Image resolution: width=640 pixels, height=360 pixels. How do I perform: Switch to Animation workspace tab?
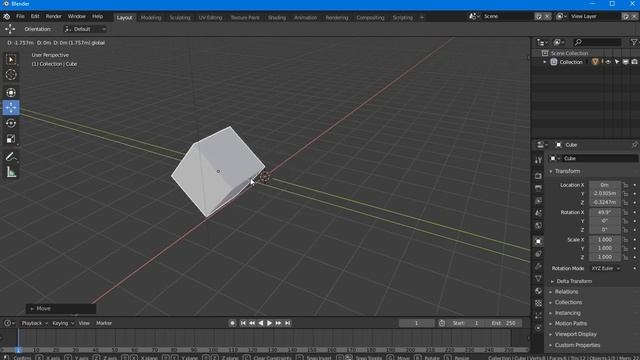[305, 18]
